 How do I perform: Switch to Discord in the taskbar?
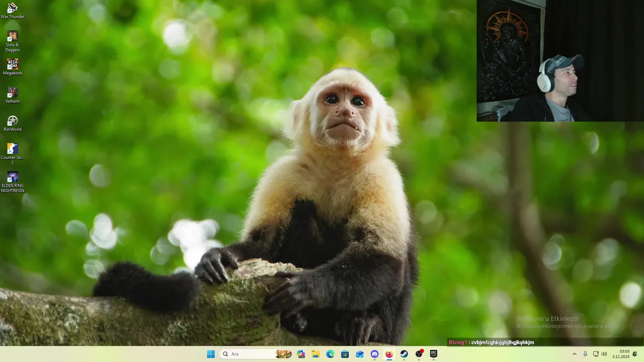pyautogui.click(x=374, y=354)
